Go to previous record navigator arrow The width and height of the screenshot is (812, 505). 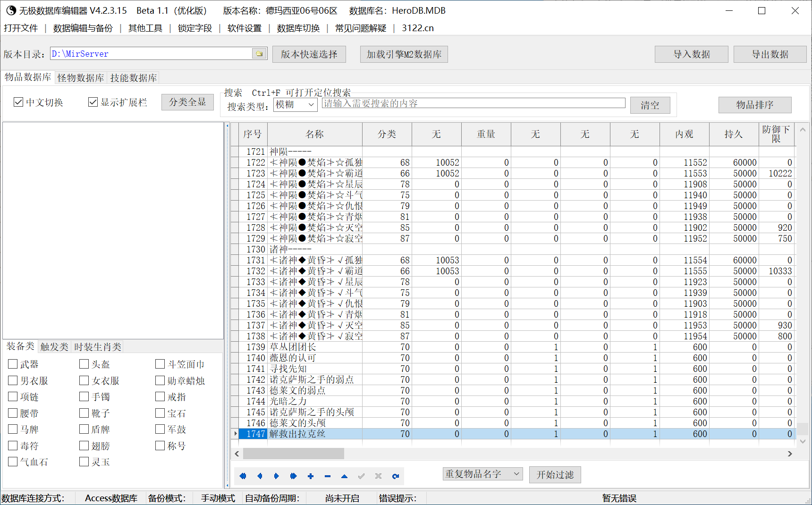(x=260, y=476)
